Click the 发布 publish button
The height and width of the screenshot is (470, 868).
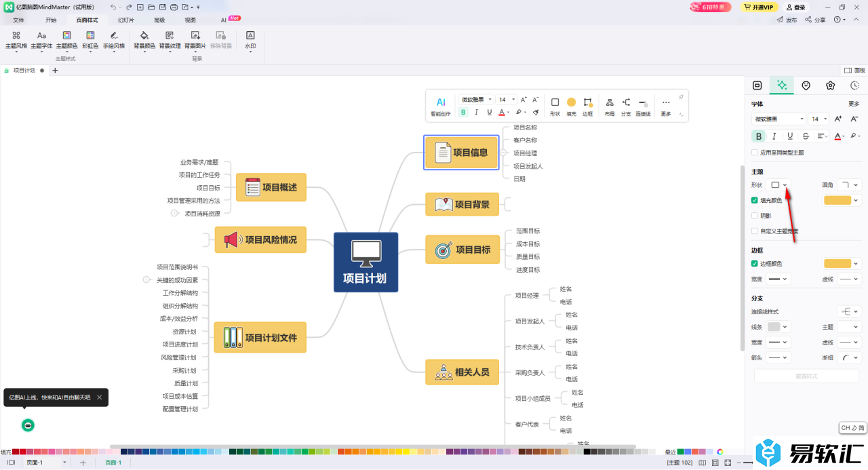pos(787,20)
